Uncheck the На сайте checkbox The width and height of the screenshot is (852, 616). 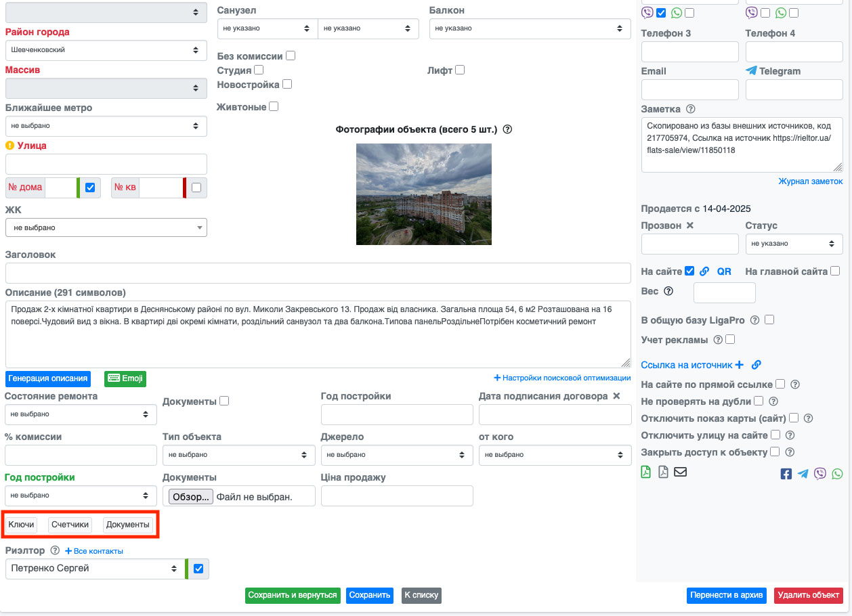(x=689, y=271)
